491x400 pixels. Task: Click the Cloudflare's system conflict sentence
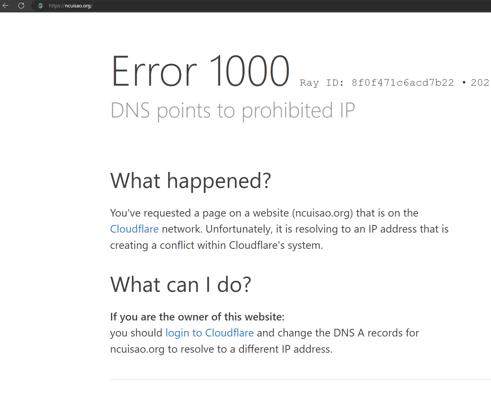click(216, 245)
